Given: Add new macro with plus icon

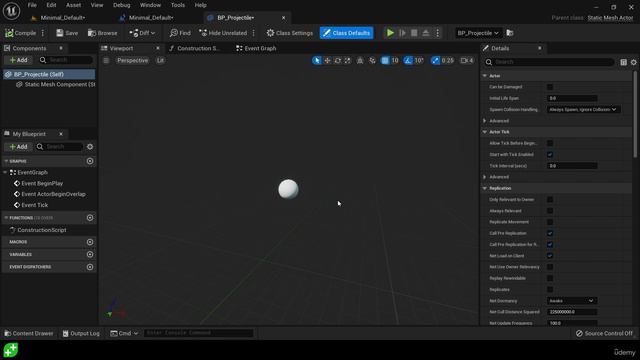Looking at the screenshot, I should click(x=90, y=242).
